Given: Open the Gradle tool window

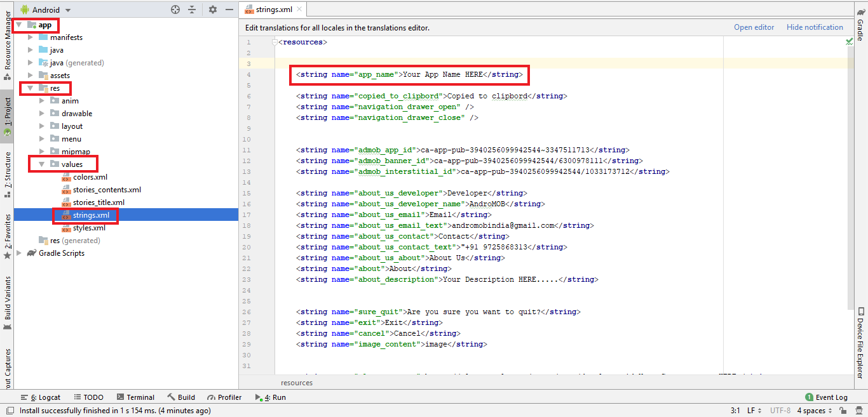Looking at the screenshot, I should (x=860, y=25).
